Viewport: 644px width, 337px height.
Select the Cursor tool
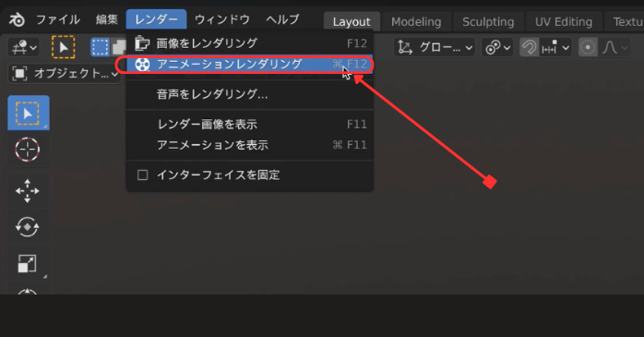tap(28, 150)
